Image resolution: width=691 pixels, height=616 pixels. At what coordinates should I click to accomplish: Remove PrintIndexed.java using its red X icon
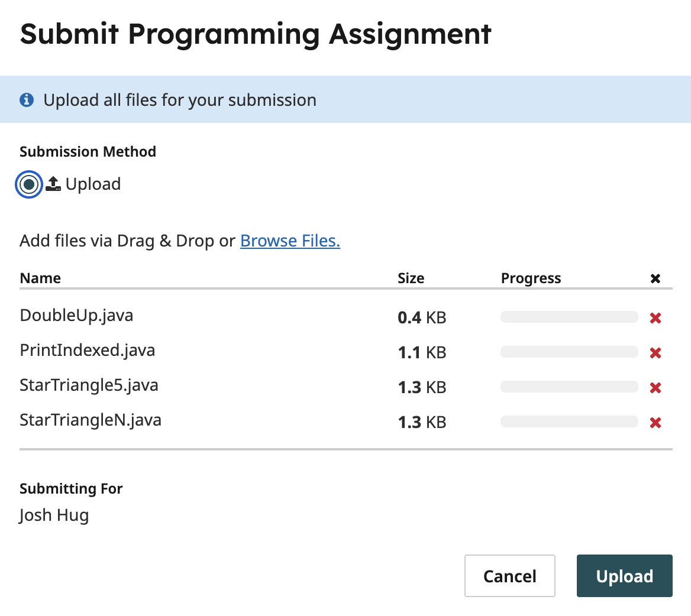(655, 352)
